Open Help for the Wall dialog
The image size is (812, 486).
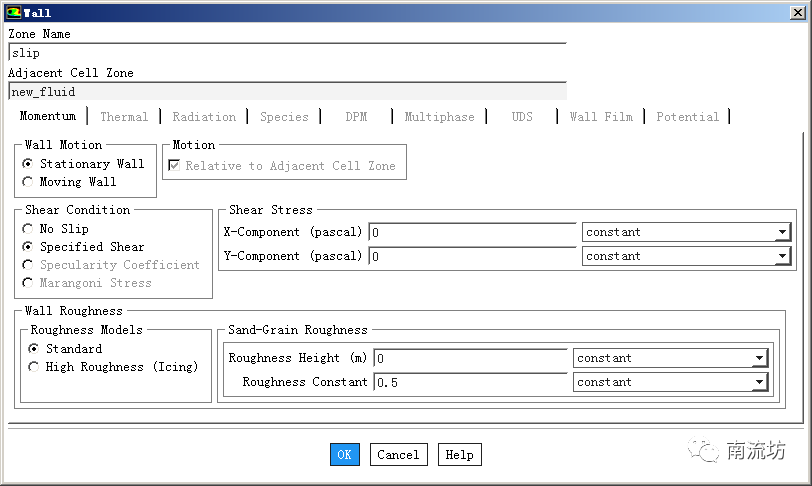(x=459, y=455)
